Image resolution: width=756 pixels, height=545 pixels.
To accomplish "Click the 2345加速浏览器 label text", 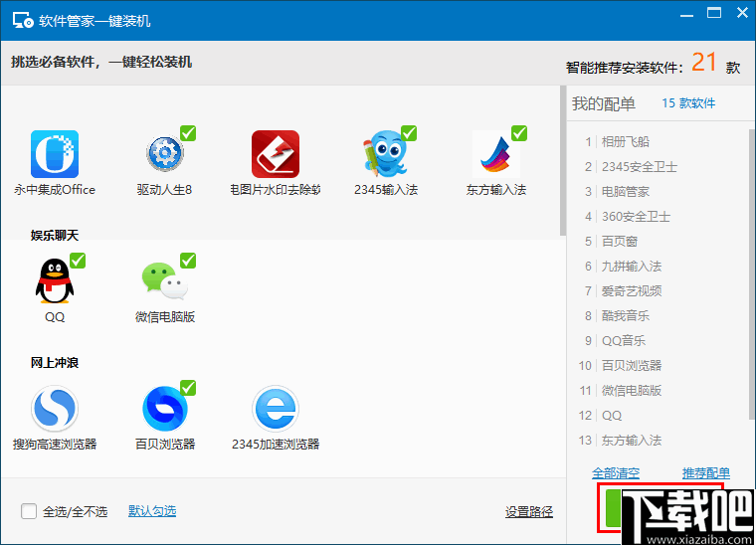I will coord(276,445).
